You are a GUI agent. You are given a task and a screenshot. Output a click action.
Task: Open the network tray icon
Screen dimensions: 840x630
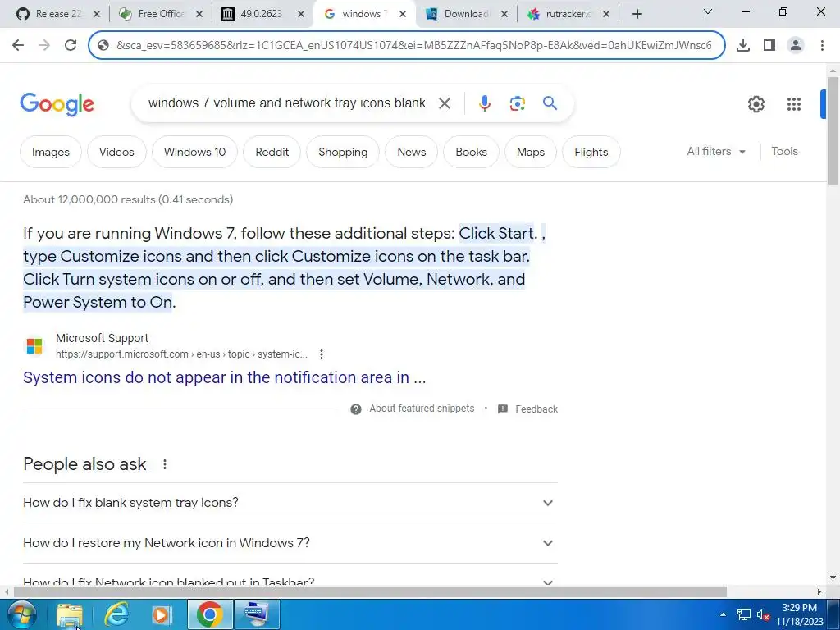pyautogui.click(x=743, y=615)
